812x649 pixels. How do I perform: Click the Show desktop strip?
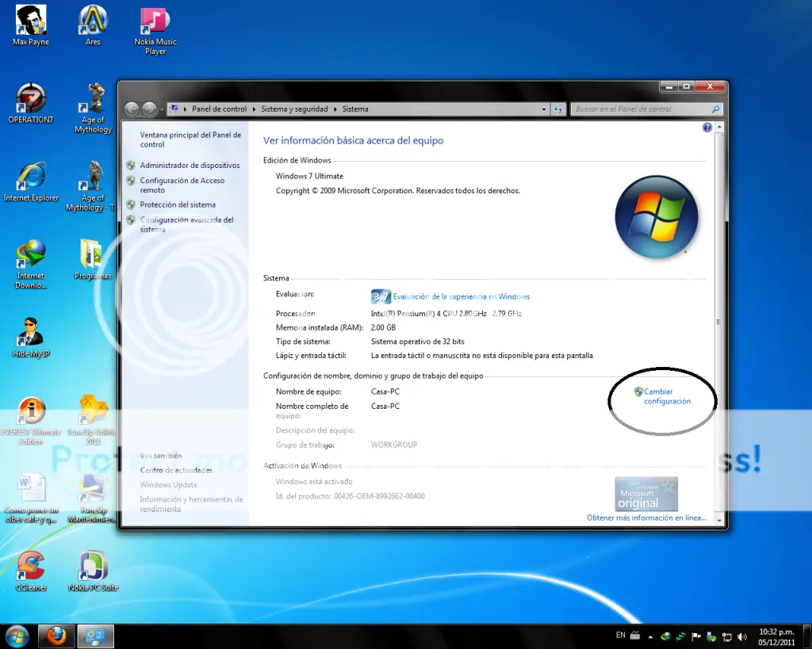(x=806, y=636)
